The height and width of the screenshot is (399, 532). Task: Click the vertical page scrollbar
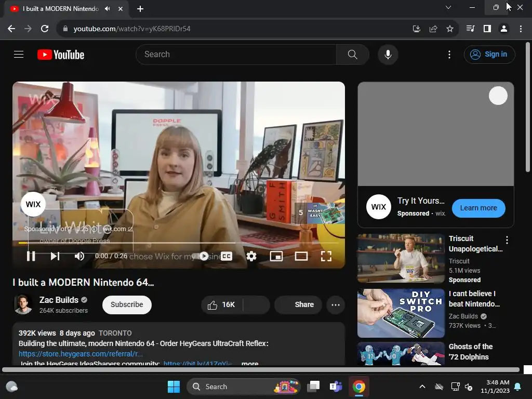[x=528, y=107]
